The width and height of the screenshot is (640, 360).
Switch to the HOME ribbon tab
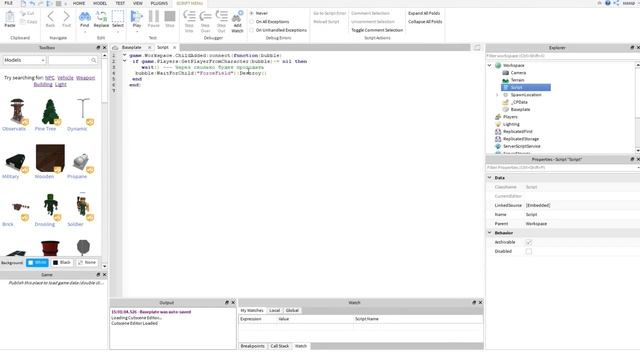[79, 3]
